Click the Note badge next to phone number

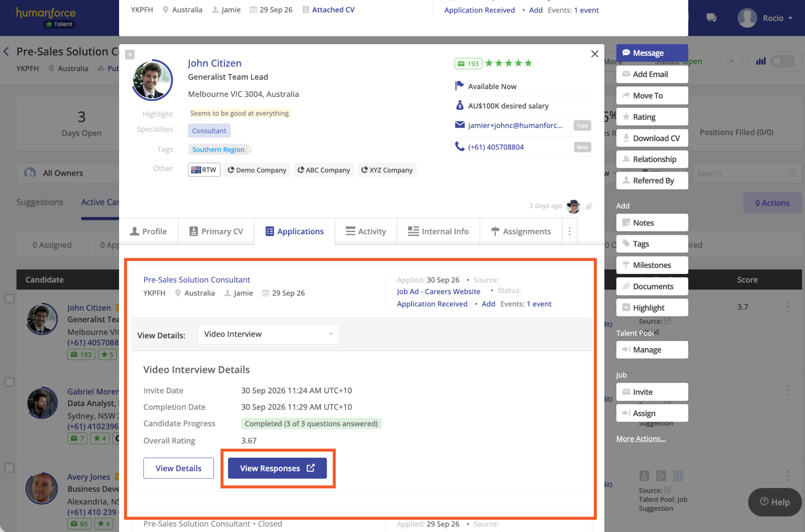[x=582, y=147]
